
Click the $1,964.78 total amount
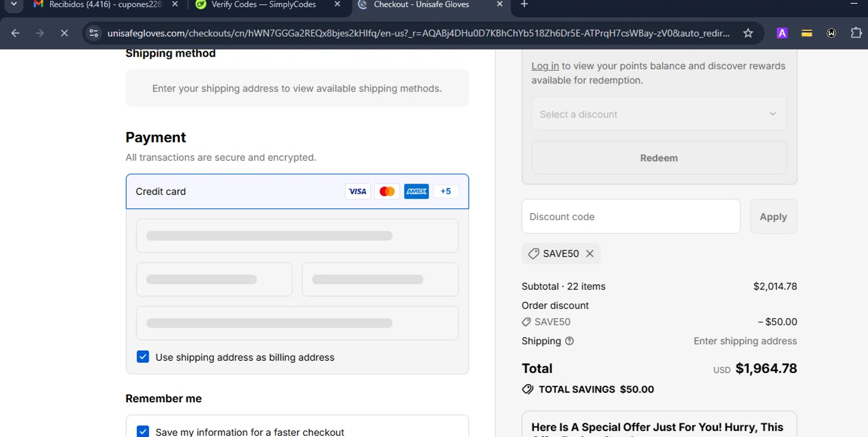tap(766, 369)
